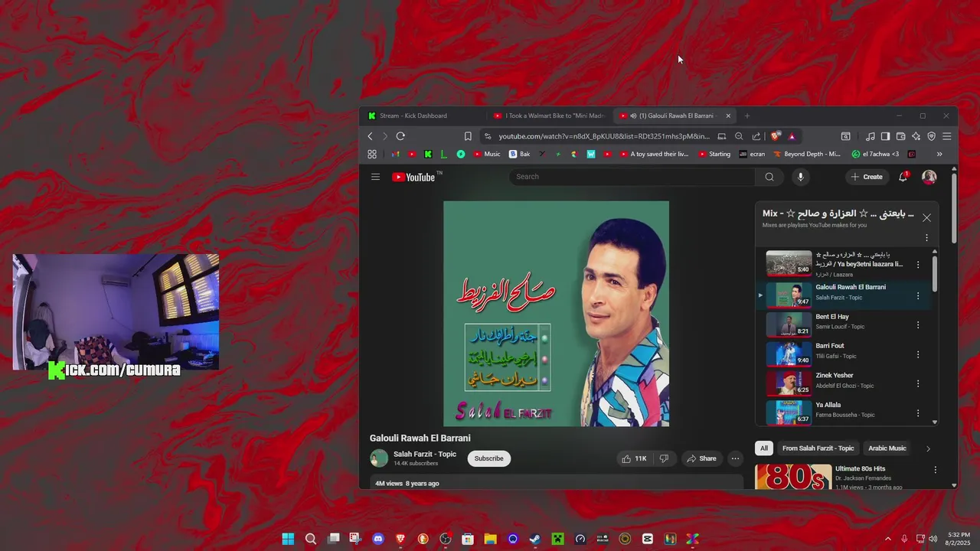
Task: Open the YouTube account avatar menu
Action: pos(929,177)
